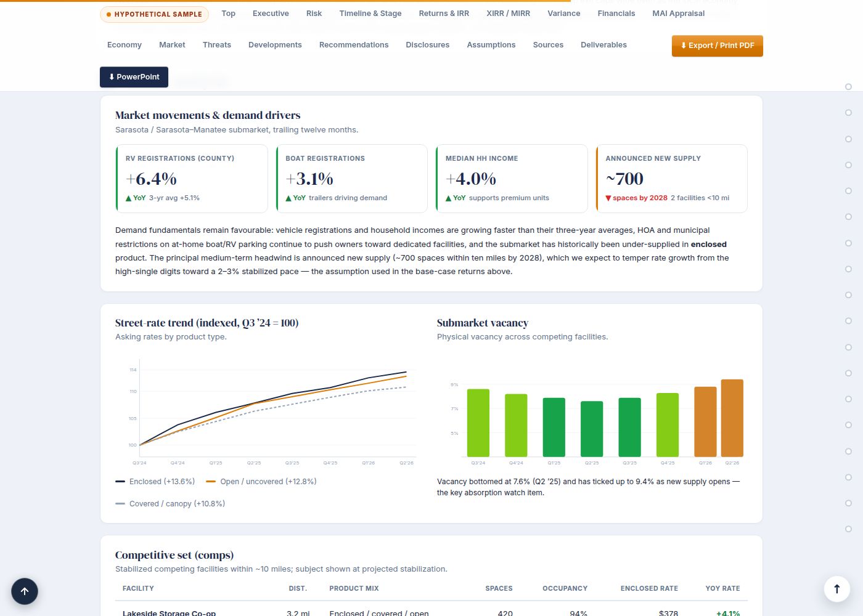Go to the Variance section

click(x=563, y=14)
